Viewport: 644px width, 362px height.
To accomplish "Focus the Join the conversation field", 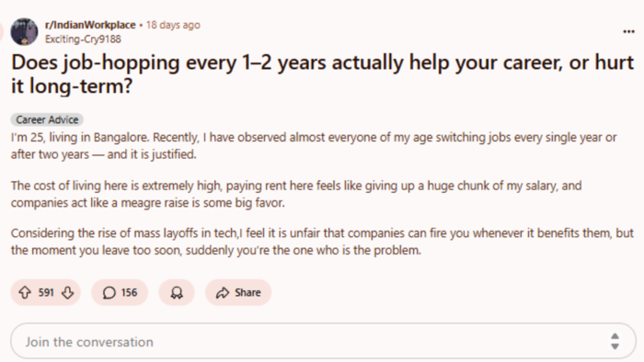I will coord(323,341).
